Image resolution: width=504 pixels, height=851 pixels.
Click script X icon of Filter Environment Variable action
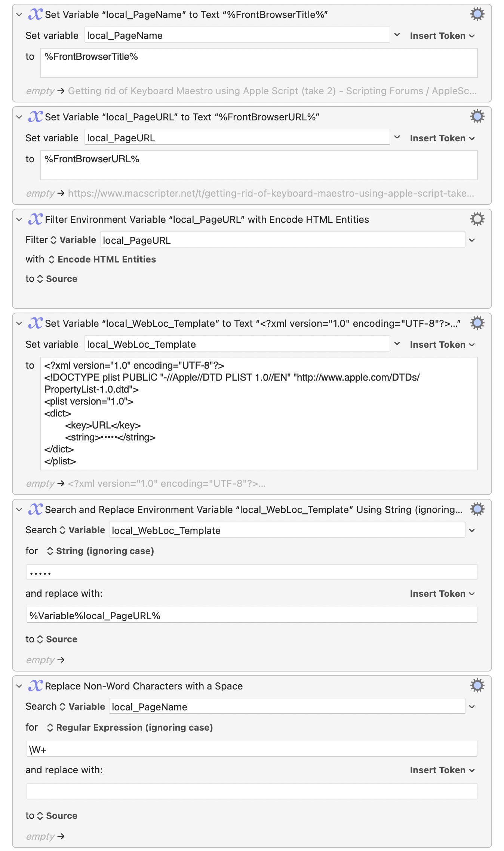[36, 219]
